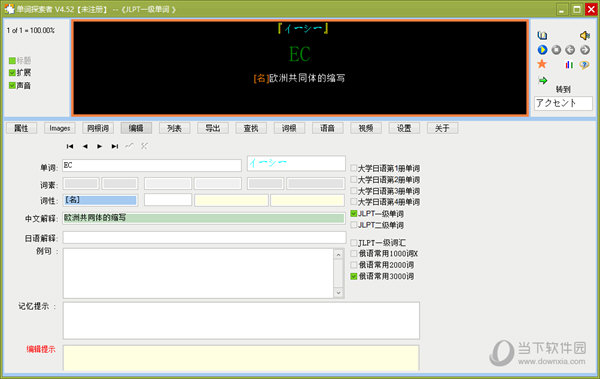The image size is (600, 379).
Task: Click the kana reading field beside 单词
Action: point(296,163)
